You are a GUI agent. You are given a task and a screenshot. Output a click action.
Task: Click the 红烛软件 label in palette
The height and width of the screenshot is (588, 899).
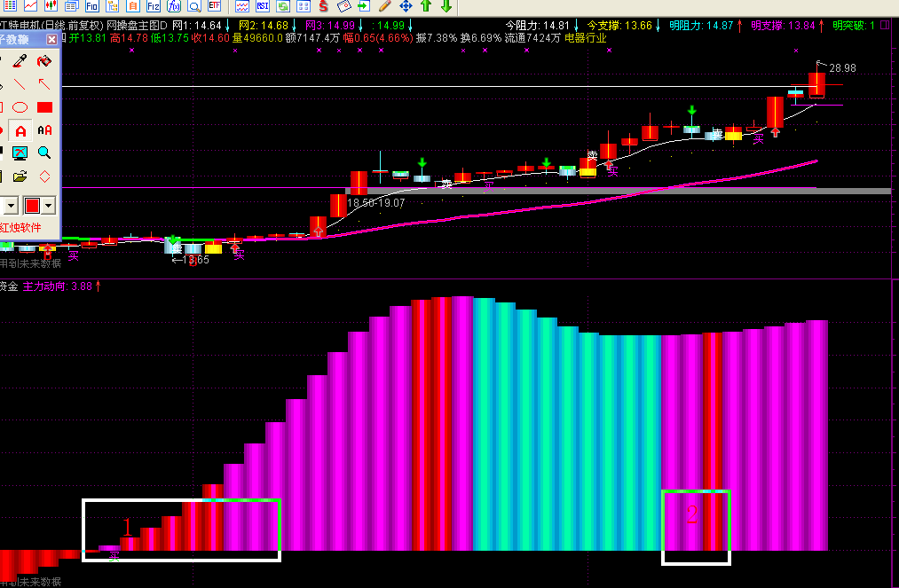pos(20,228)
